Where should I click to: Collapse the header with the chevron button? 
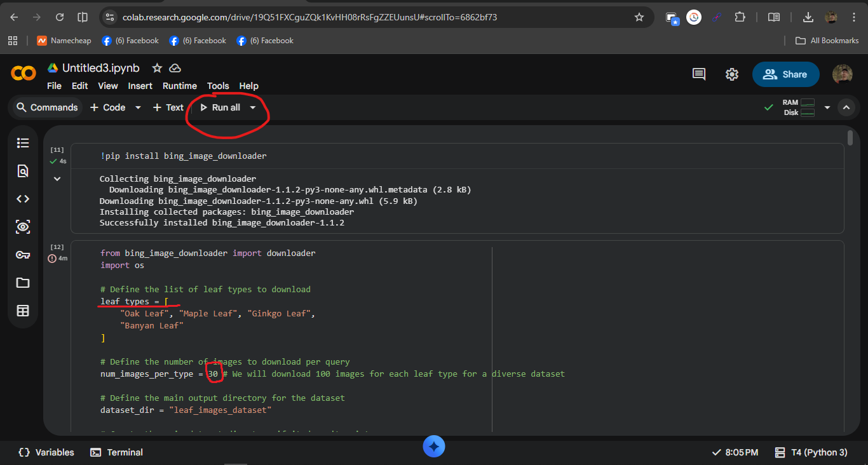point(846,107)
